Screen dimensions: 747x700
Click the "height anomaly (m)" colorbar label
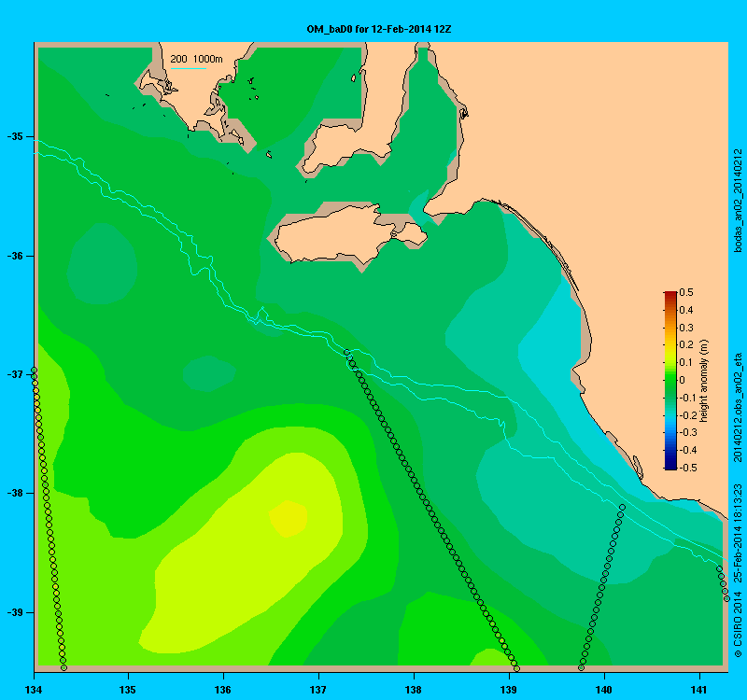click(705, 381)
